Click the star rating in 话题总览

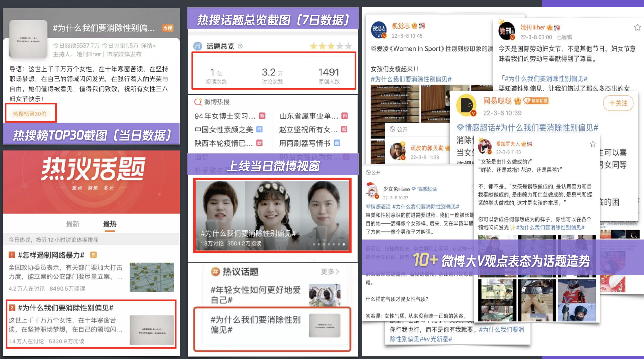coord(331,46)
